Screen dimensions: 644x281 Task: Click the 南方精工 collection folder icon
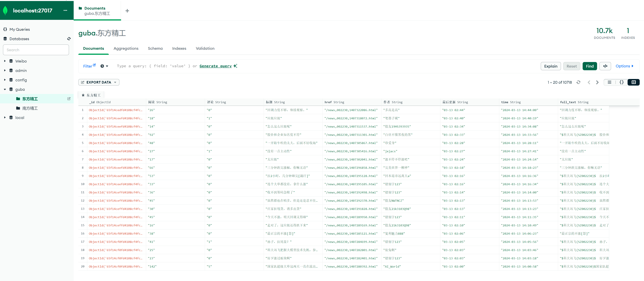pyautogui.click(x=18, y=108)
